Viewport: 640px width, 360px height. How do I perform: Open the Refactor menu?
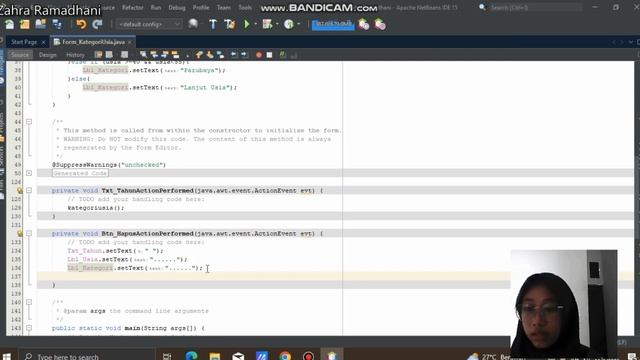133,7
